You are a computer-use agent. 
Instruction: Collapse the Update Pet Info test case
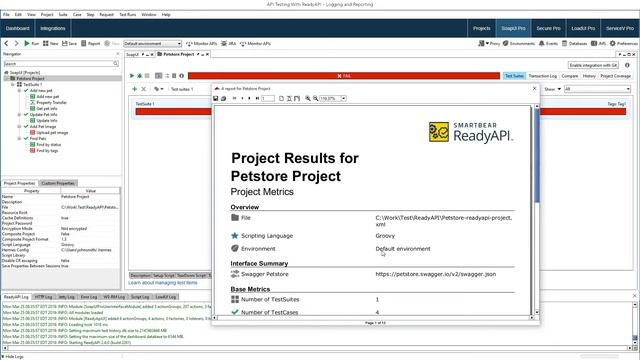(x=19, y=115)
